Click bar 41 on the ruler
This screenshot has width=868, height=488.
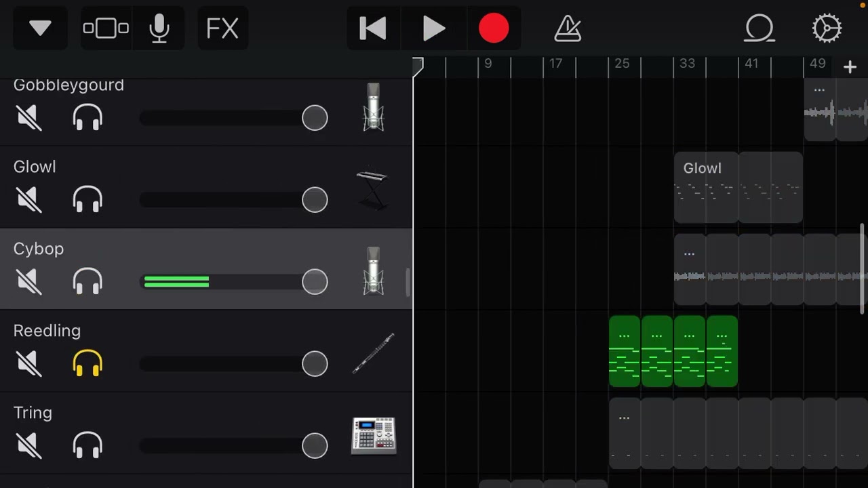pos(751,64)
